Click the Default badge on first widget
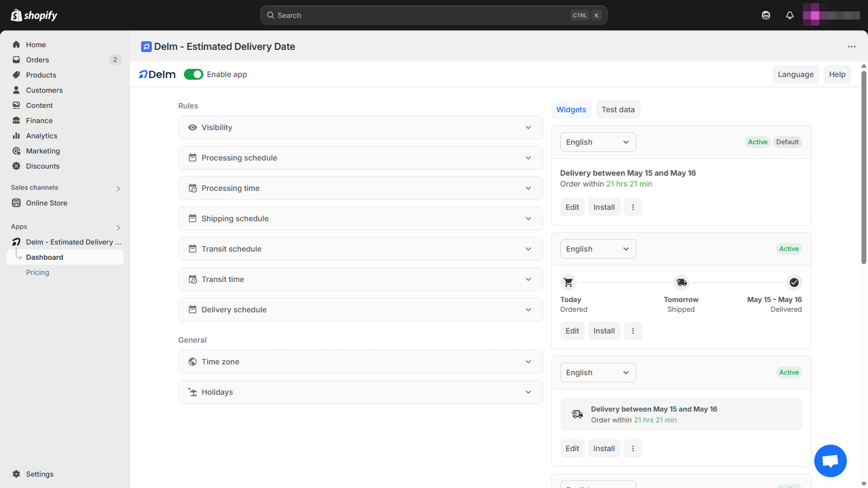Viewport: 868px width, 488px height. (x=787, y=142)
